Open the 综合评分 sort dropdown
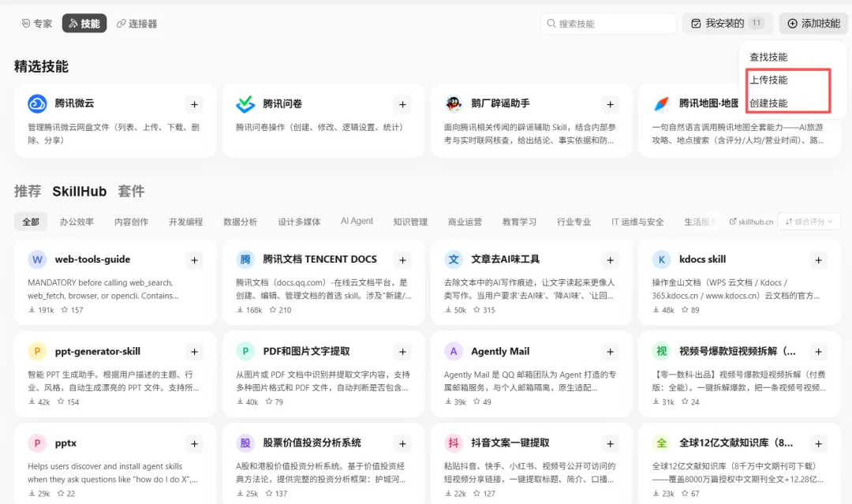The image size is (852, 504). pos(809,222)
